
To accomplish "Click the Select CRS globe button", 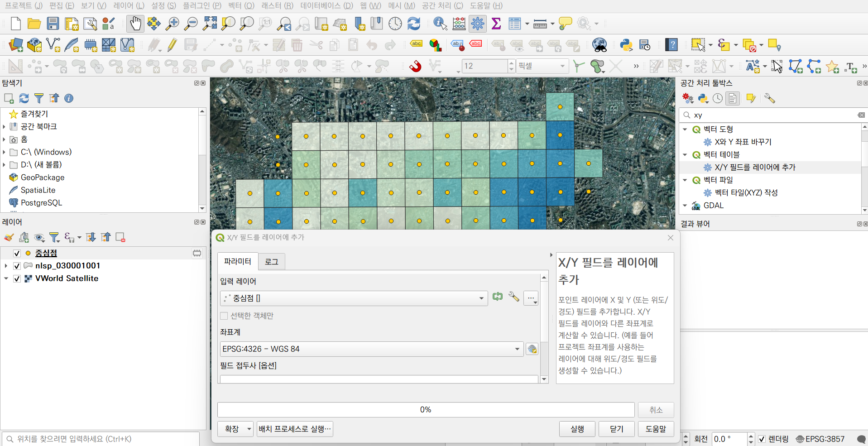I will coord(532,349).
